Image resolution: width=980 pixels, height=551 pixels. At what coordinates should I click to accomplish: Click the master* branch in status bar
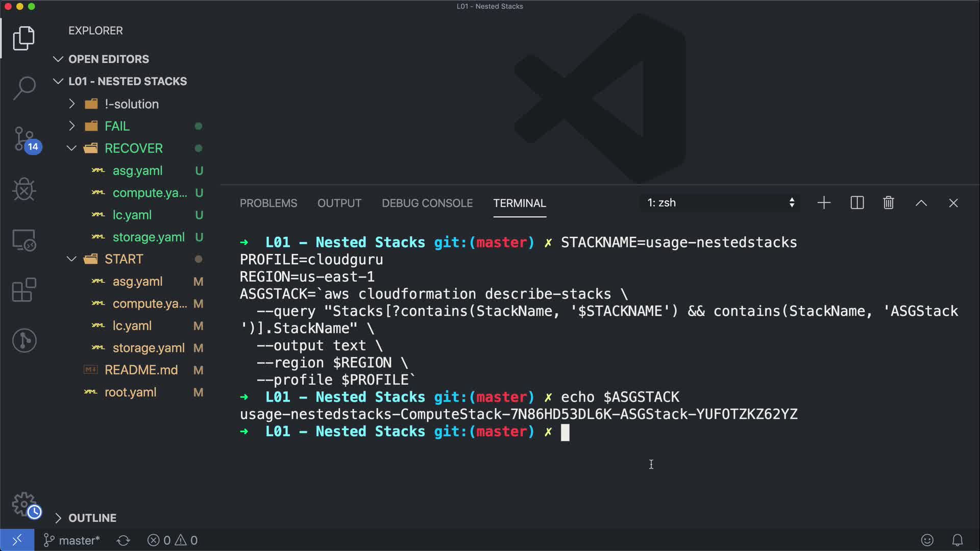pyautogui.click(x=72, y=540)
